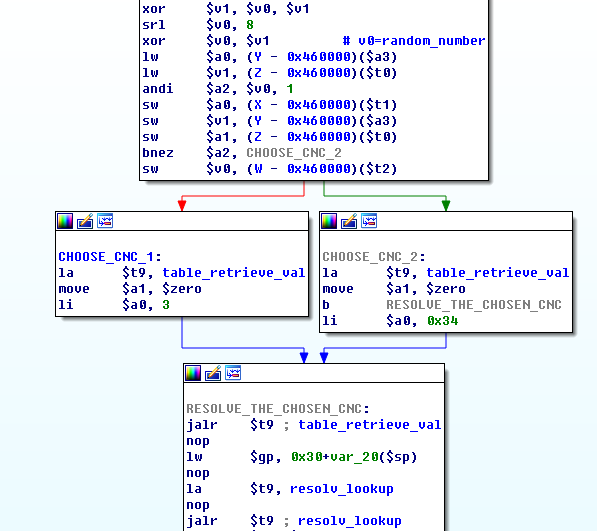Click the 0x34 immediate value
Screen dimensions: 597x531
442,321
